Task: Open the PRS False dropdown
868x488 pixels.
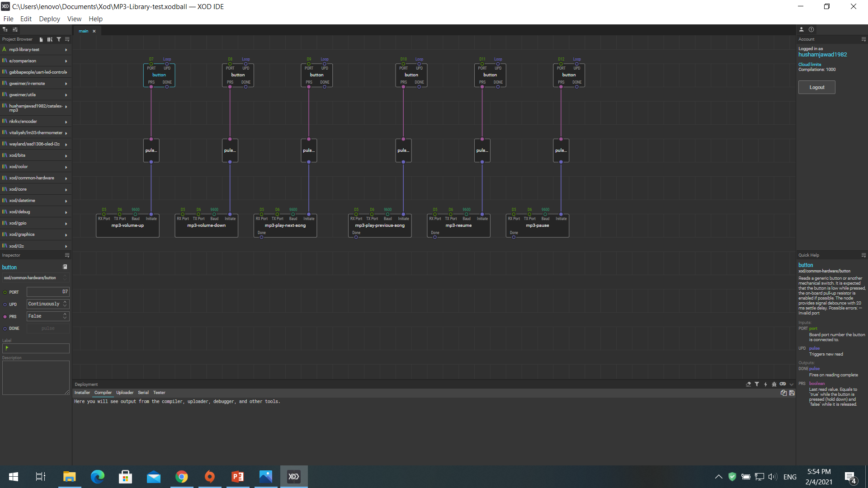Action: [x=47, y=316]
